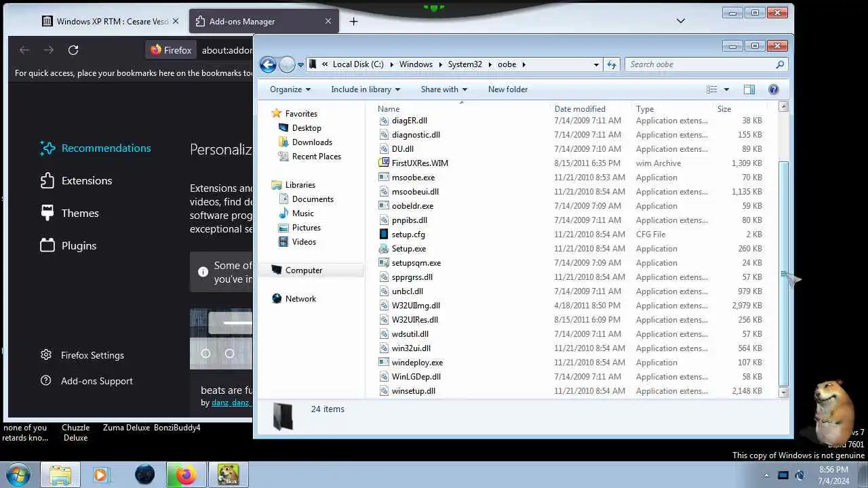Click the Explorer Back navigation arrow

pyautogui.click(x=268, y=64)
